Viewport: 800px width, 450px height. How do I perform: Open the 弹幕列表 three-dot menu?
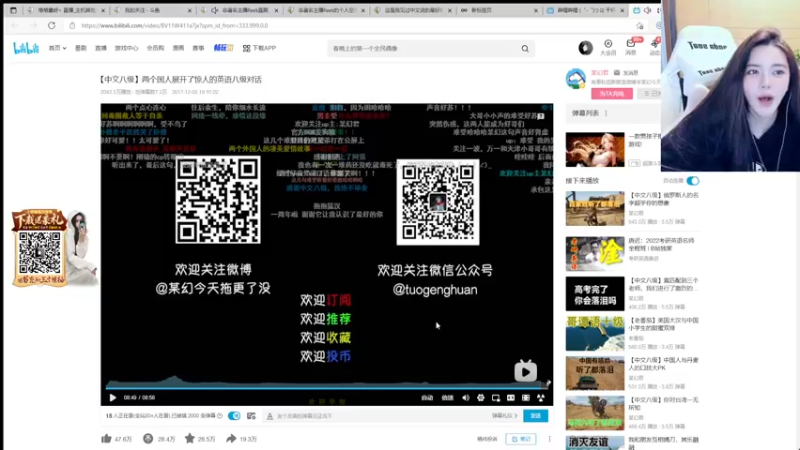click(606, 113)
